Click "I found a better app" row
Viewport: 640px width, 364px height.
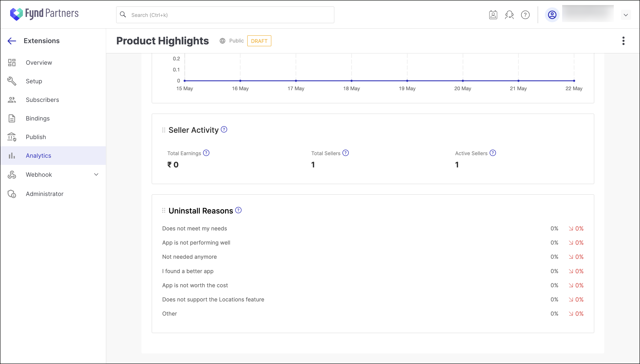coord(373,271)
